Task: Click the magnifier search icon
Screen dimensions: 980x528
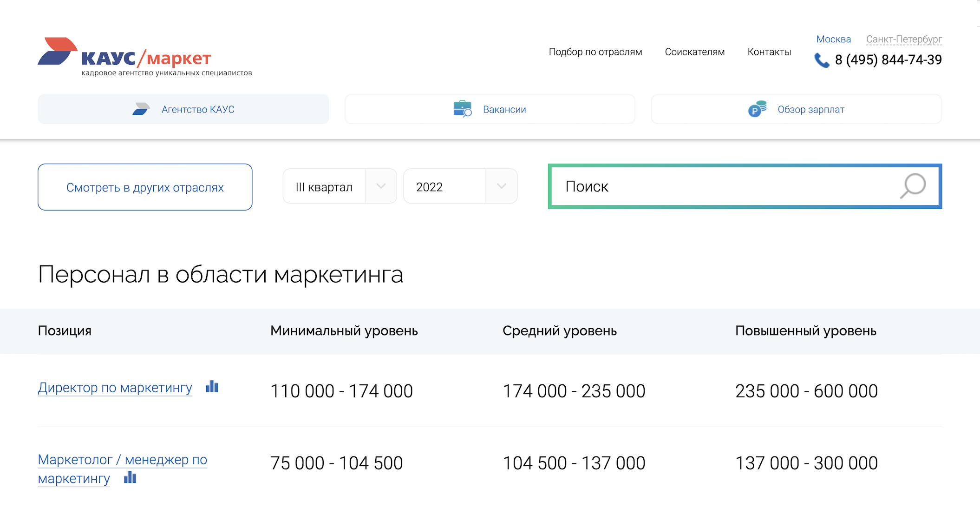Action: tap(913, 186)
